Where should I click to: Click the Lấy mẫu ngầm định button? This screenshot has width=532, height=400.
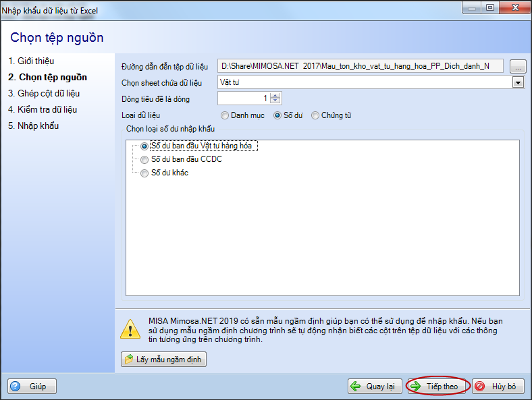pyautogui.click(x=163, y=360)
